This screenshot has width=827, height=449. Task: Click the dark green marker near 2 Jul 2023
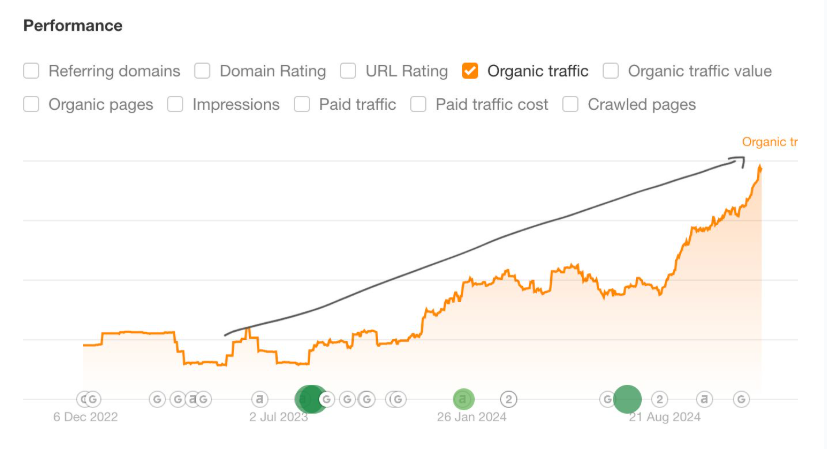pyautogui.click(x=309, y=399)
